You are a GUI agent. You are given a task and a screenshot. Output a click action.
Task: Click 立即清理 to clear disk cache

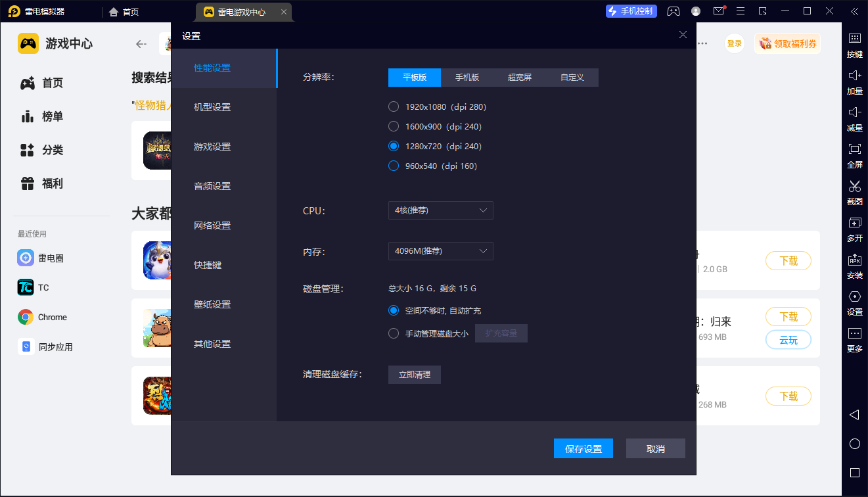click(414, 375)
